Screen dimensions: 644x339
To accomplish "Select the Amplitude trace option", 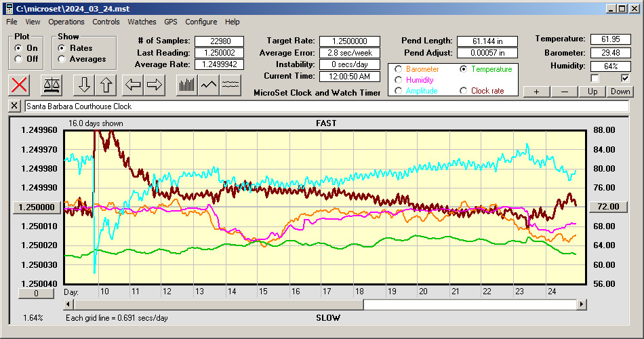I will pyautogui.click(x=398, y=90).
